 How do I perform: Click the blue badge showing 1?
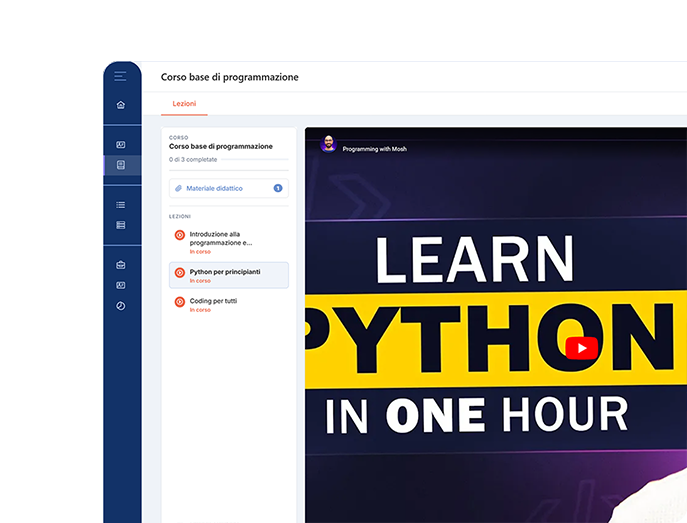[278, 188]
